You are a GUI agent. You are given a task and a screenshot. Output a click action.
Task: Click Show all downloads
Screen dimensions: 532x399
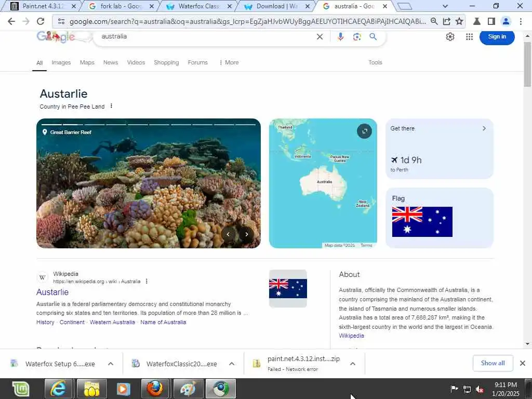pos(493,363)
